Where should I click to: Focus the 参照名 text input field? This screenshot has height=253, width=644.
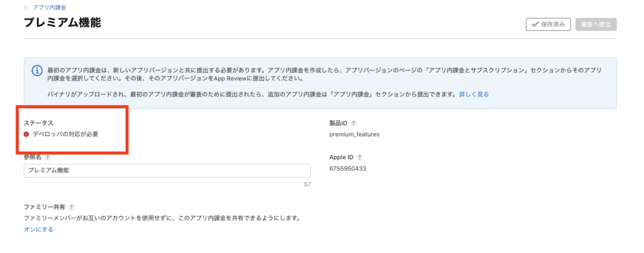(x=167, y=171)
